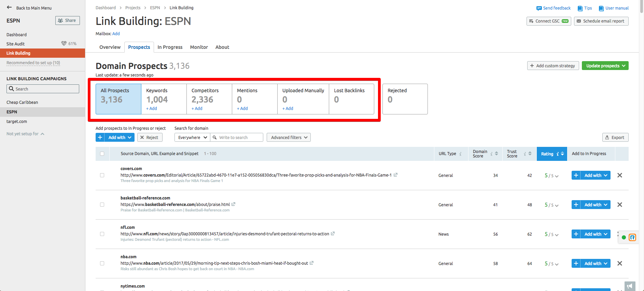Check the basketball-reference.com row checkbox
Viewport: 644px width, 291px height.
click(102, 205)
